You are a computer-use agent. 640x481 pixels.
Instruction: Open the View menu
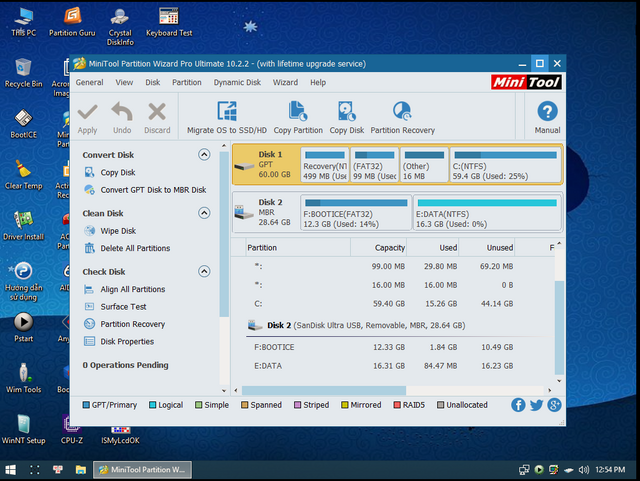[x=124, y=82]
